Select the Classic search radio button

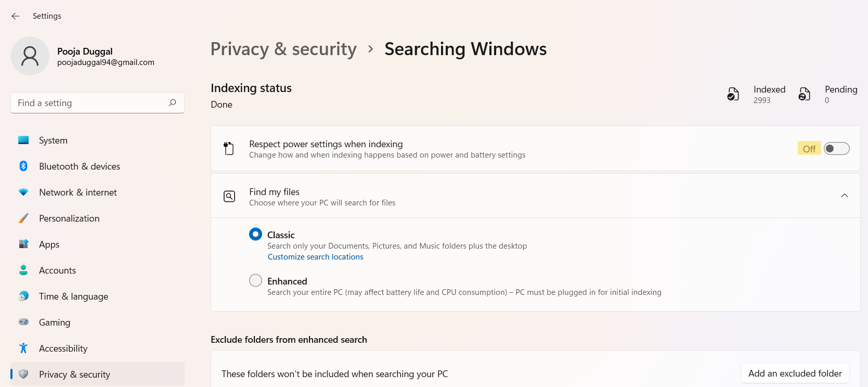click(255, 234)
